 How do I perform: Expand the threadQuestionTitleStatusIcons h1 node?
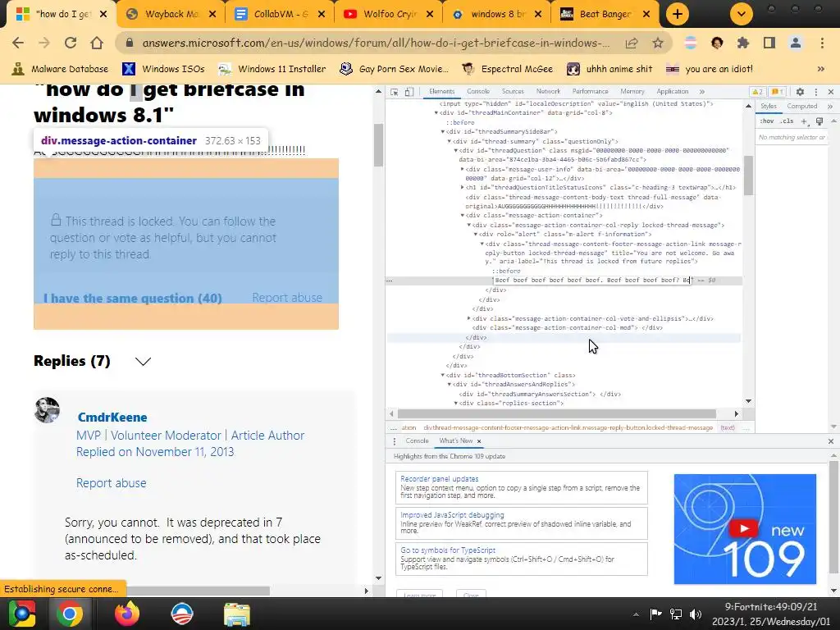(463, 188)
